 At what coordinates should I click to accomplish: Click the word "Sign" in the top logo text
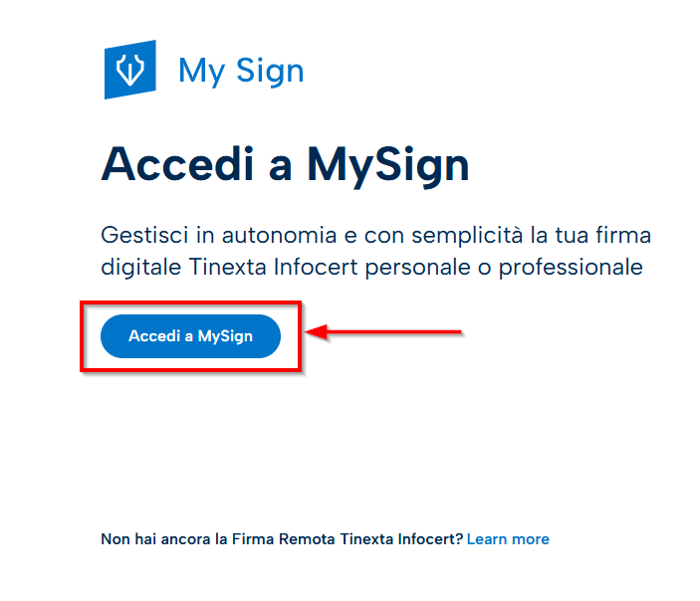click(270, 71)
